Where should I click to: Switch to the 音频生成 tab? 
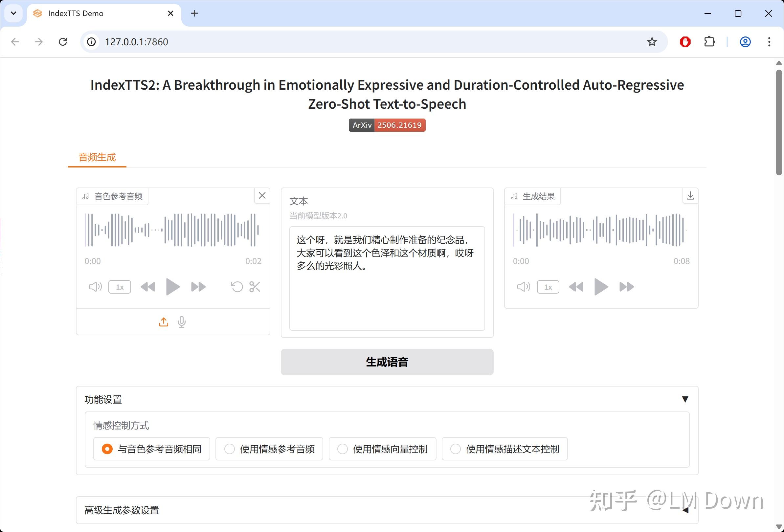(97, 157)
